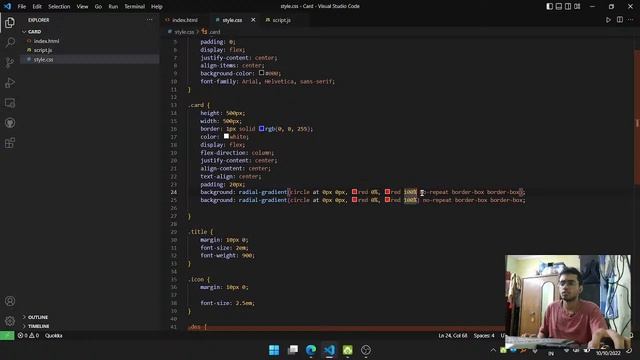The image size is (640, 360).
Task: Close the style.css tab
Action: click(x=253, y=20)
